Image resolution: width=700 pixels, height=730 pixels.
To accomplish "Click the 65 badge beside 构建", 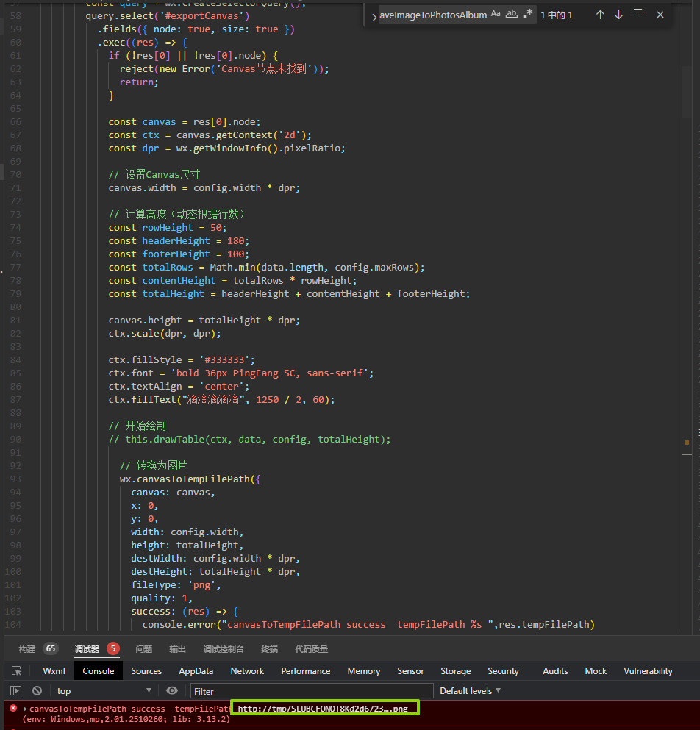I will [50, 648].
